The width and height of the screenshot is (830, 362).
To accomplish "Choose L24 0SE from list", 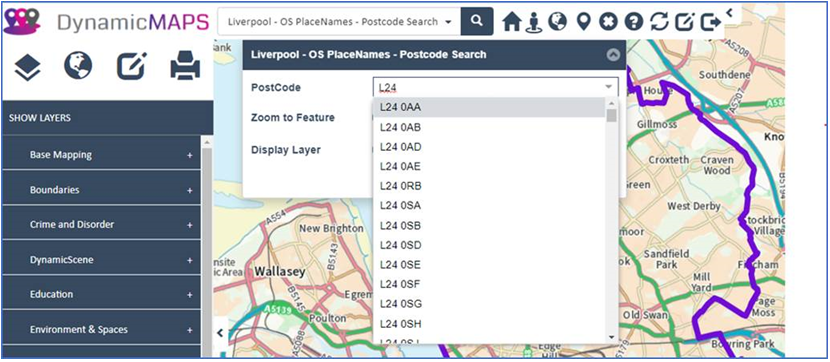I will coord(490,265).
